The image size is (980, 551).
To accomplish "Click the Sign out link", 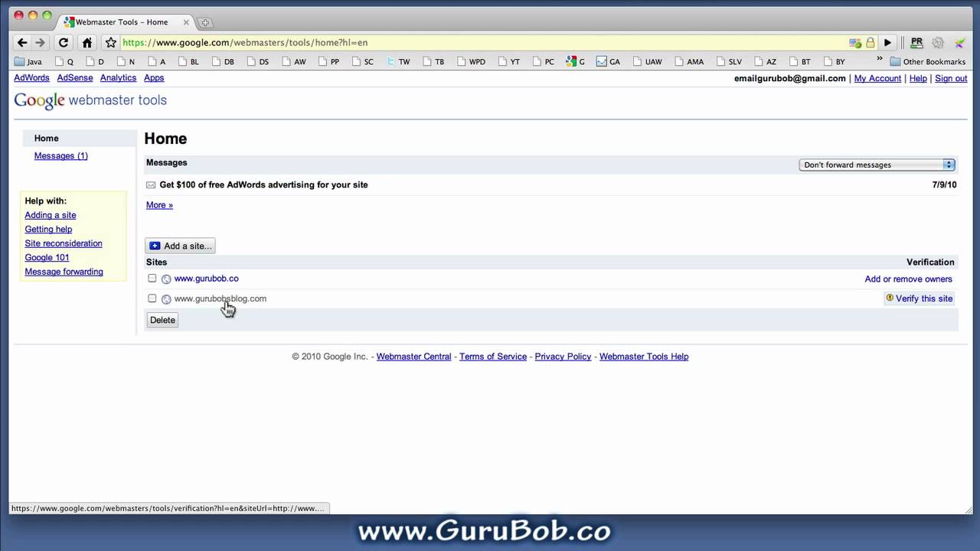I will pyautogui.click(x=951, y=79).
